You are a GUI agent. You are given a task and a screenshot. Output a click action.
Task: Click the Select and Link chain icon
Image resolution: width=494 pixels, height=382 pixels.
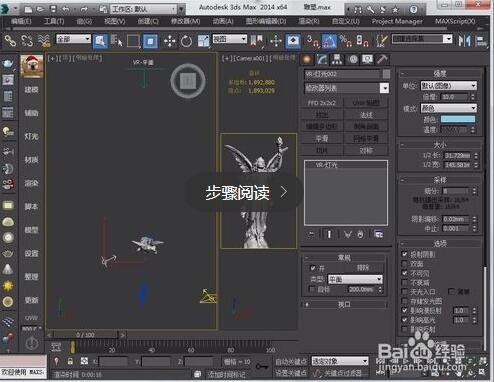(10, 41)
